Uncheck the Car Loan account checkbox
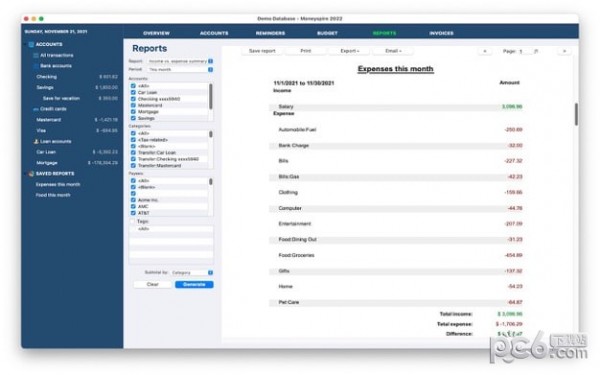 click(133, 93)
